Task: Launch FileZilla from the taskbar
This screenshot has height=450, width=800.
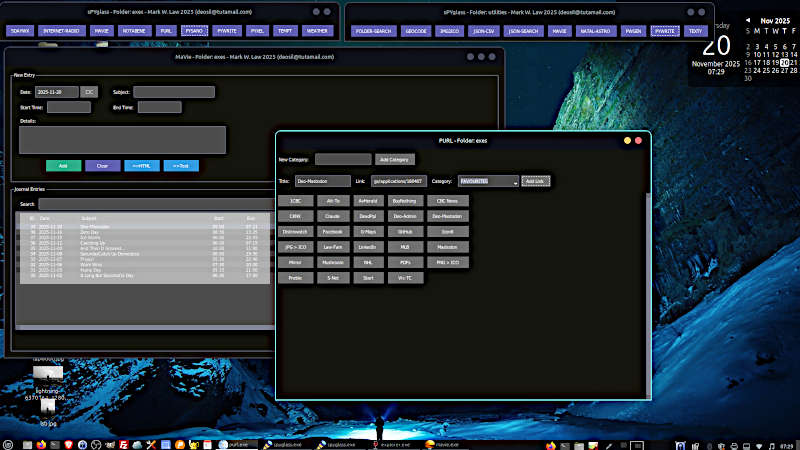Action: click(123, 445)
